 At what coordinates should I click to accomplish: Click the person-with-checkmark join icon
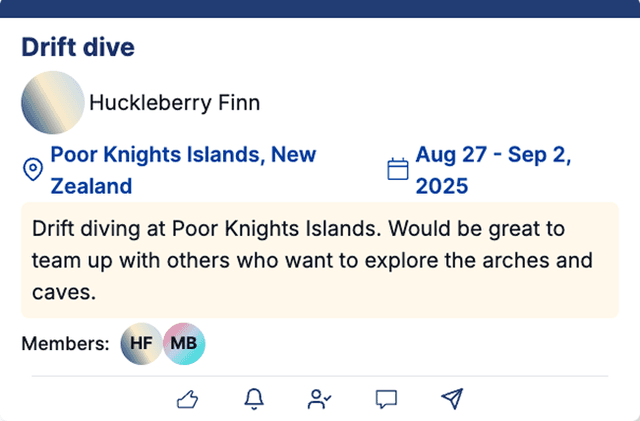[320, 399]
